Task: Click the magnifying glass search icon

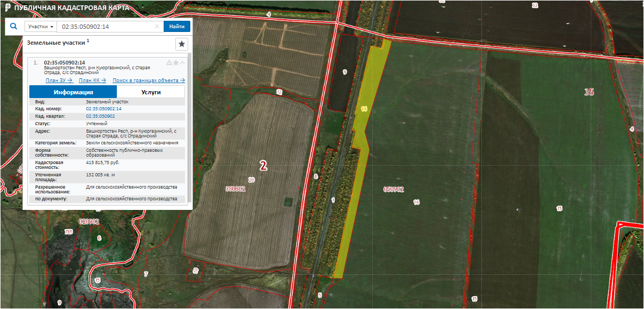Action: [14, 26]
